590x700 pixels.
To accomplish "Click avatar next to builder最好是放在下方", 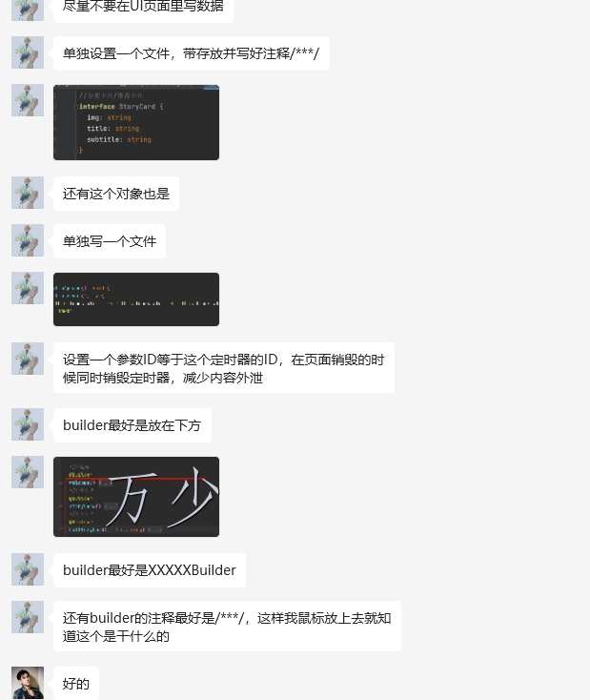I will pyautogui.click(x=28, y=424).
